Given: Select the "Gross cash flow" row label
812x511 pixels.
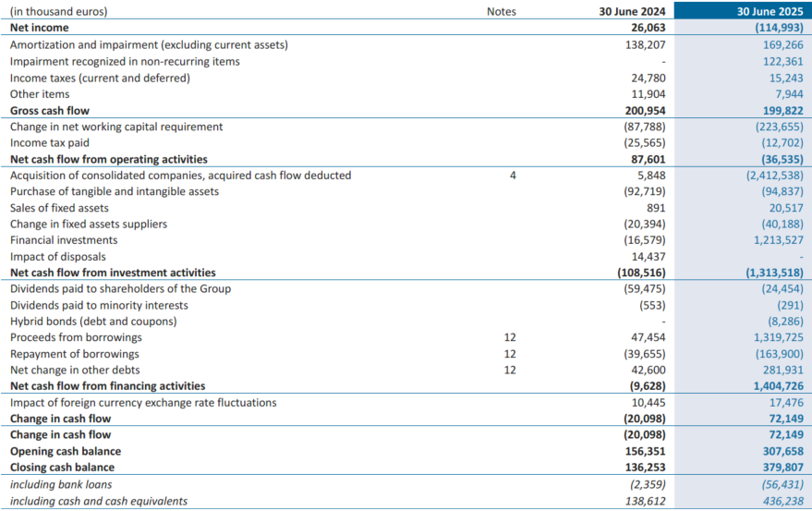Looking at the screenshot, I should [x=50, y=110].
